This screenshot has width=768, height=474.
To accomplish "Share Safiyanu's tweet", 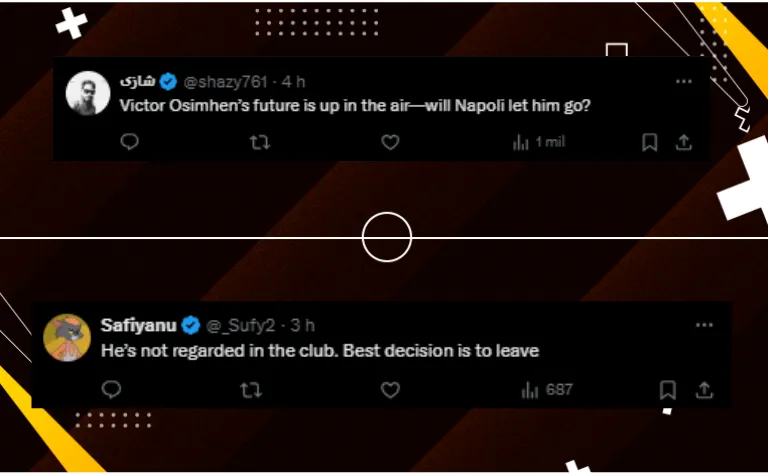I will (704, 390).
